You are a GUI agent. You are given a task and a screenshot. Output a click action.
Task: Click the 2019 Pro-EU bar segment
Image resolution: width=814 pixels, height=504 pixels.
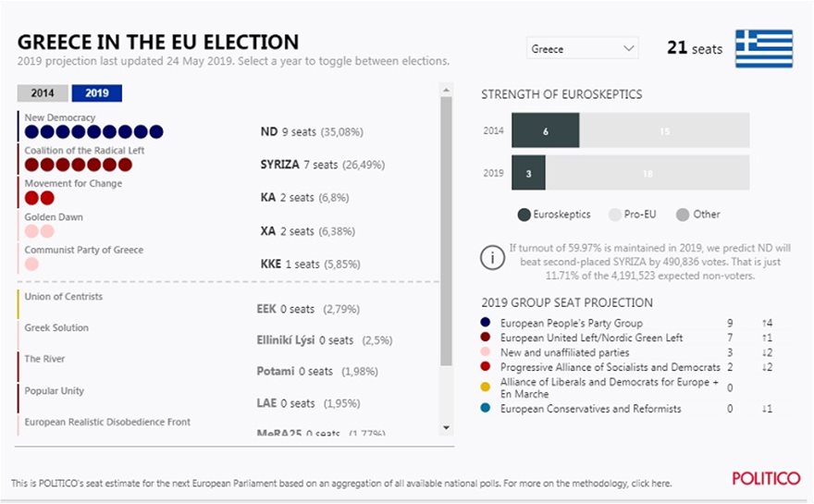click(x=647, y=173)
